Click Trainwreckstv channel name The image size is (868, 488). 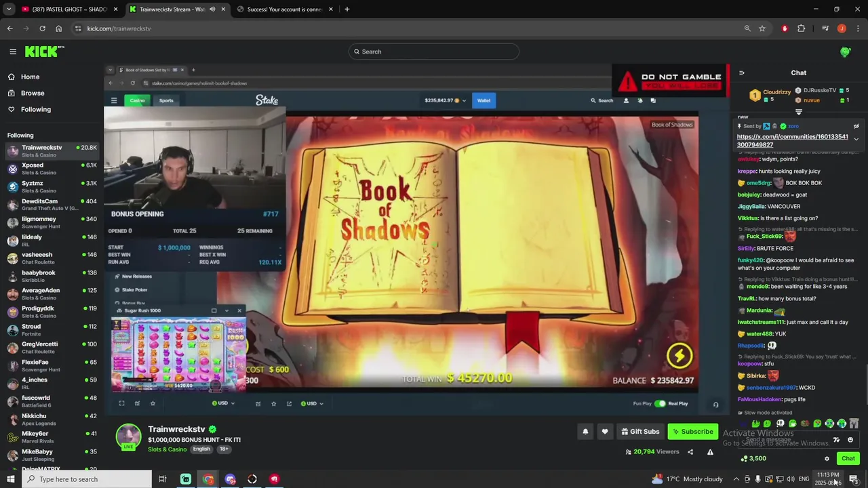[x=176, y=429]
